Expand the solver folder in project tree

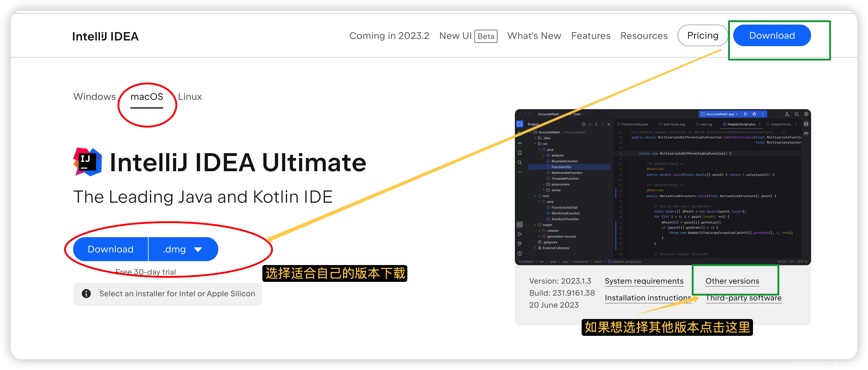(544, 190)
